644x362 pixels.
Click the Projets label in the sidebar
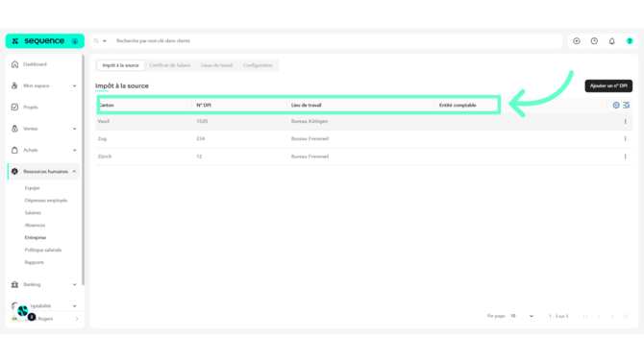click(31, 108)
